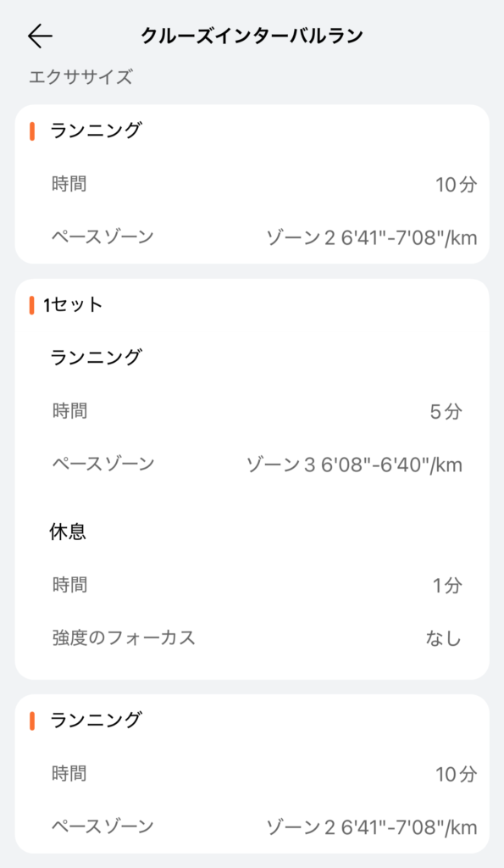Tap the orange marker beside first ランニング

click(32, 131)
